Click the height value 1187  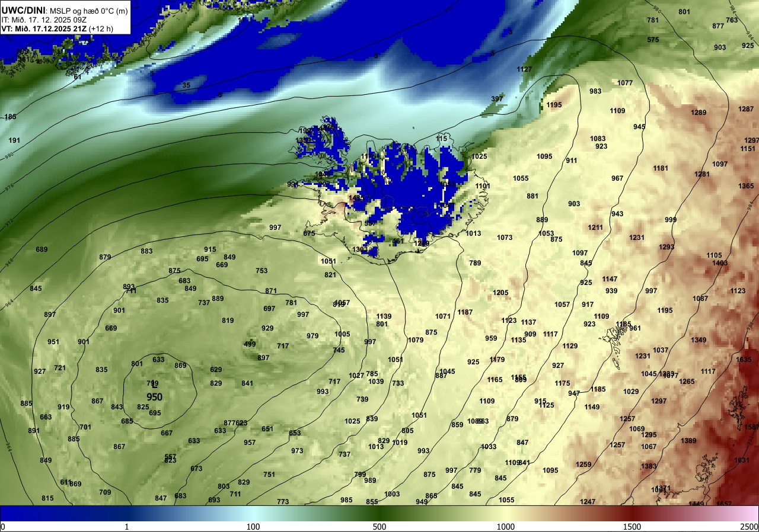point(465,312)
